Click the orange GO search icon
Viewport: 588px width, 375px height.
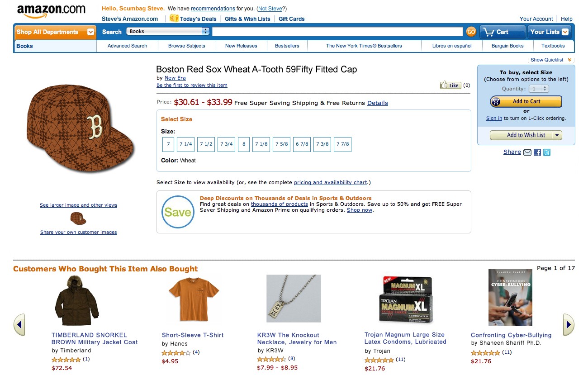pyautogui.click(x=471, y=32)
